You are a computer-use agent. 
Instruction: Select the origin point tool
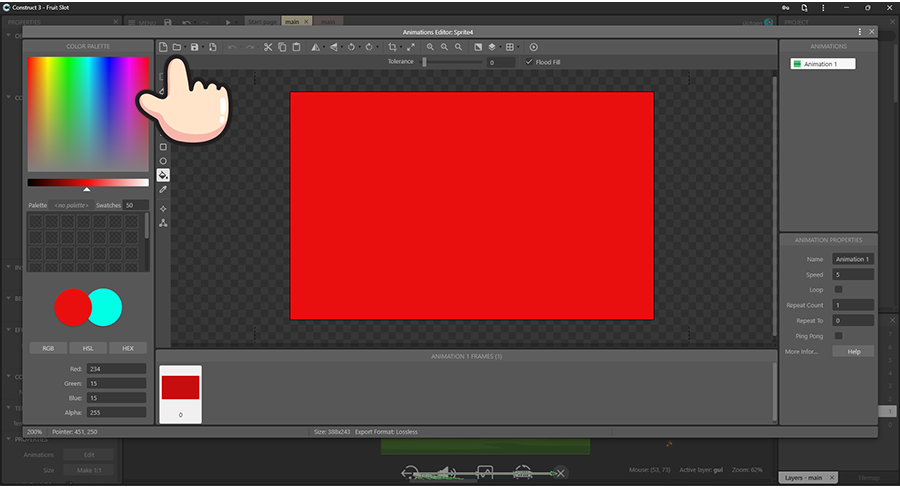point(163,209)
